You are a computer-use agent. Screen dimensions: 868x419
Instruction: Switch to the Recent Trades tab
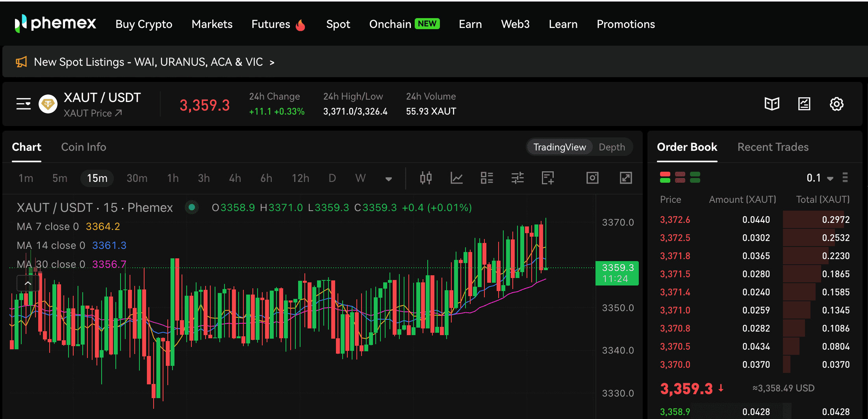(773, 147)
